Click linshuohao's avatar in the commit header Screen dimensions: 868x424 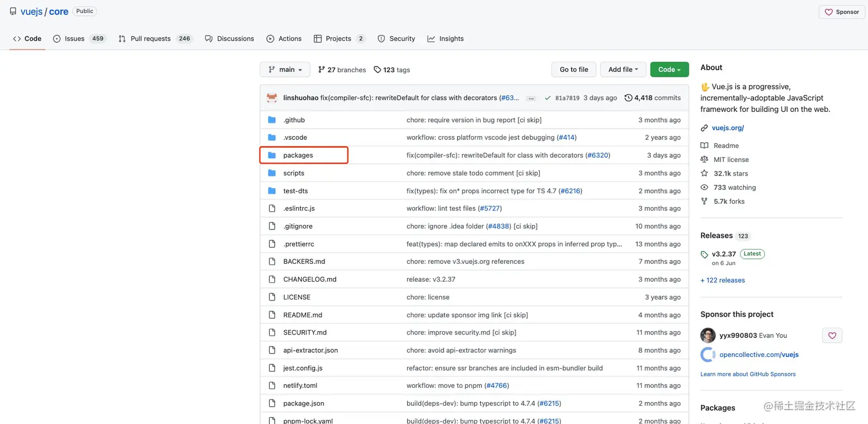click(272, 98)
